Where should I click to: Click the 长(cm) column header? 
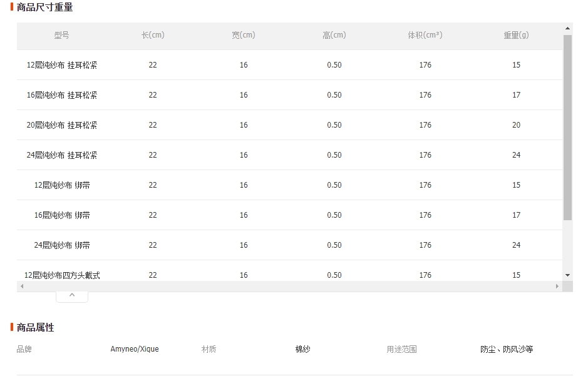tap(153, 35)
